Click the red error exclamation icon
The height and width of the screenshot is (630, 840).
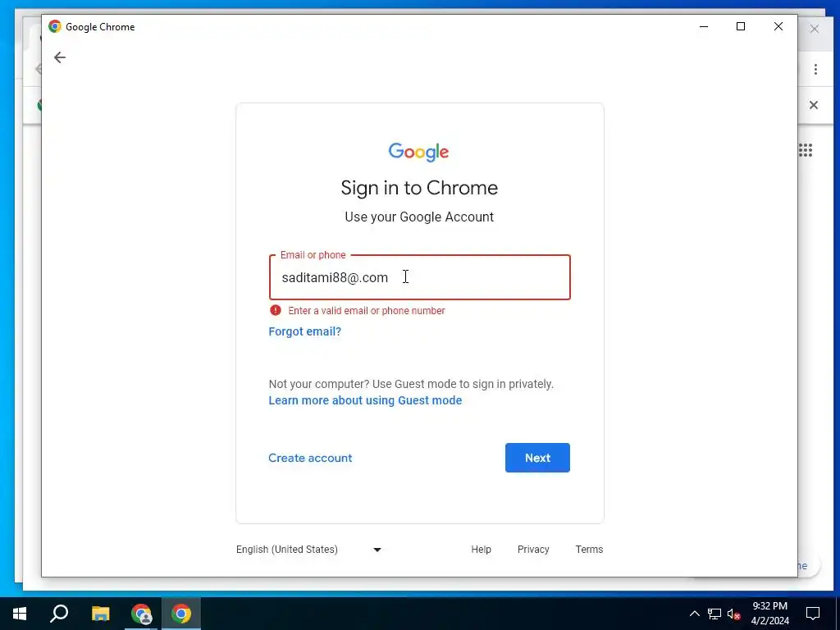(276, 310)
